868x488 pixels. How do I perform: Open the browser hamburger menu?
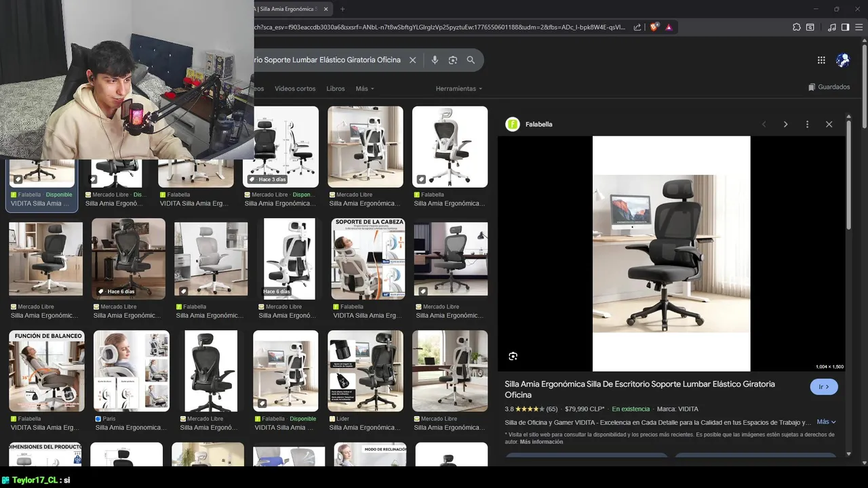point(859,27)
